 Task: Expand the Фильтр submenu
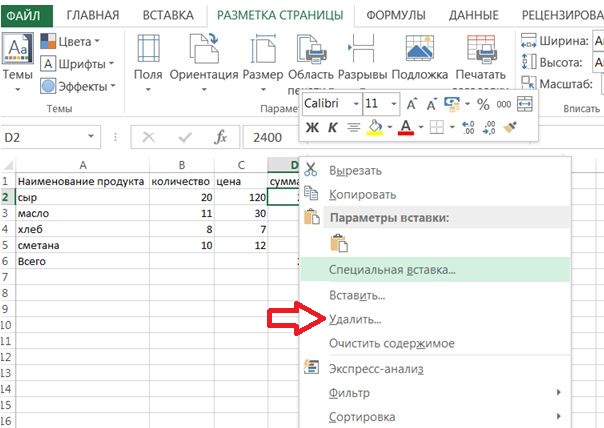(x=435, y=393)
